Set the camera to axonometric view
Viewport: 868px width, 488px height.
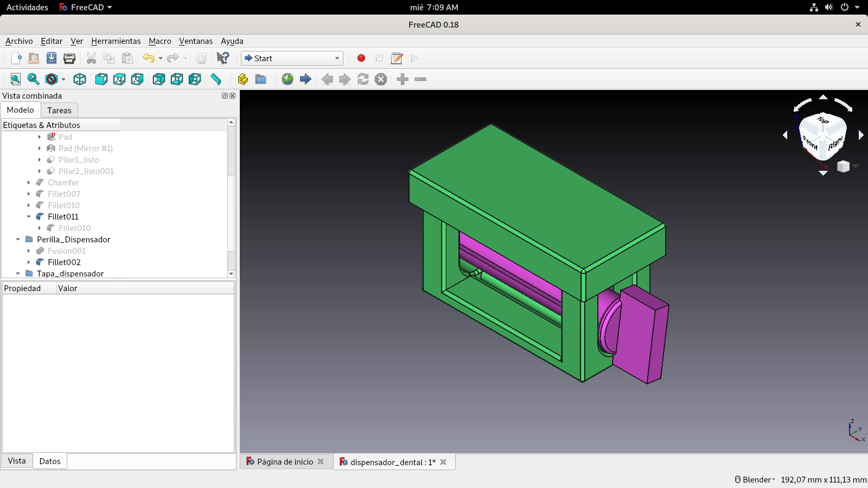(80, 79)
